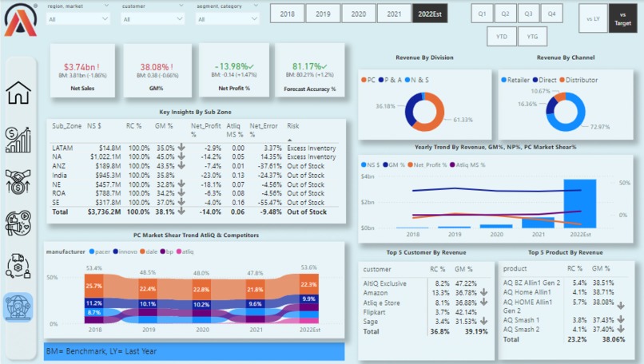Screen dimensions: 644x364
Task: Click the Atliq e Store customer row
Action: tap(425, 303)
